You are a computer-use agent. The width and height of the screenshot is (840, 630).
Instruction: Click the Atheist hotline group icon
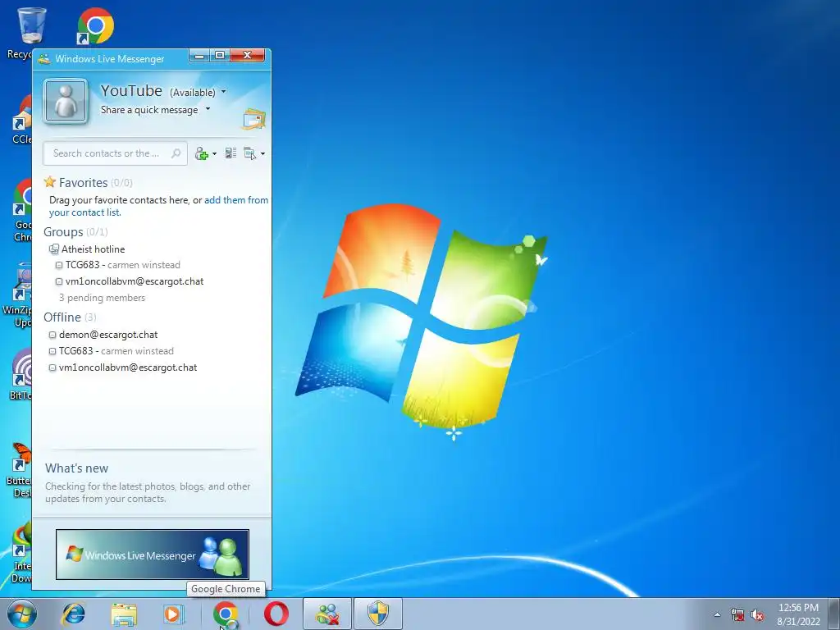54,249
